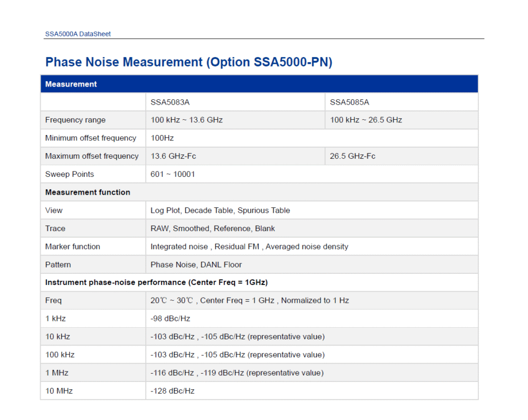The height and width of the screenshot is (420, 528).
Task: Click the '10 kHz' offset row label
Action: pos(58,337)
